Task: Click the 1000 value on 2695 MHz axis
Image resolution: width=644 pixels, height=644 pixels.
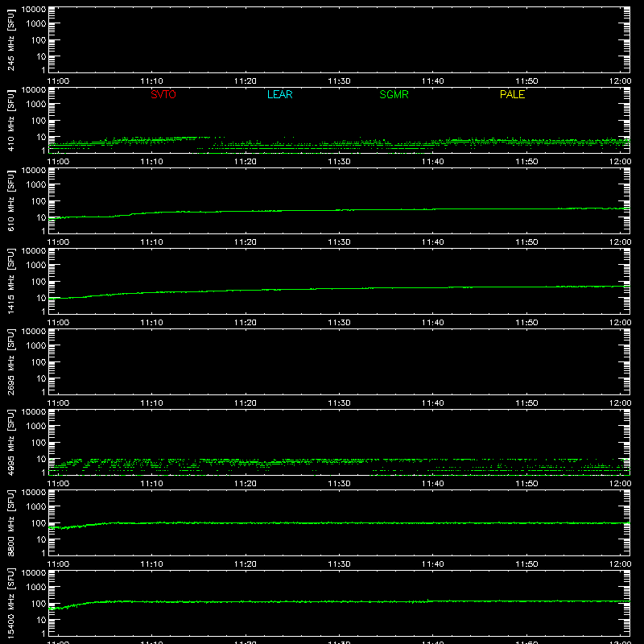Action: click(x=36, y=346)
